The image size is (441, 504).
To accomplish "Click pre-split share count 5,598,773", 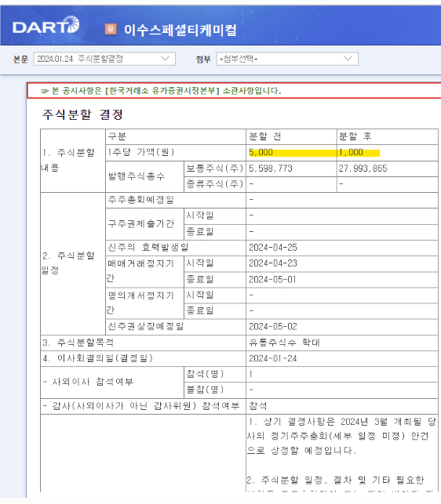I will (x=271, y=169).
